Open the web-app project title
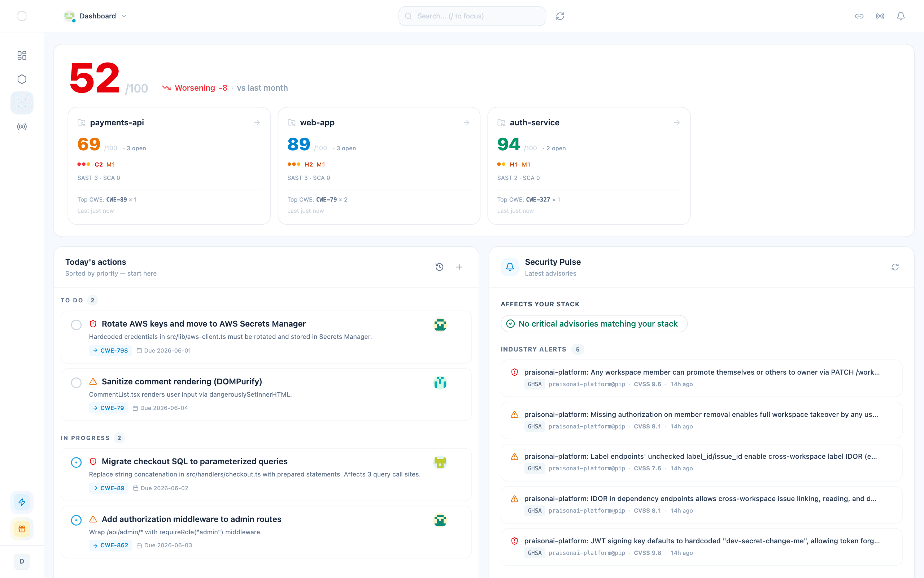Viewport: 924px width, 578px height. (x=317, y=122)
